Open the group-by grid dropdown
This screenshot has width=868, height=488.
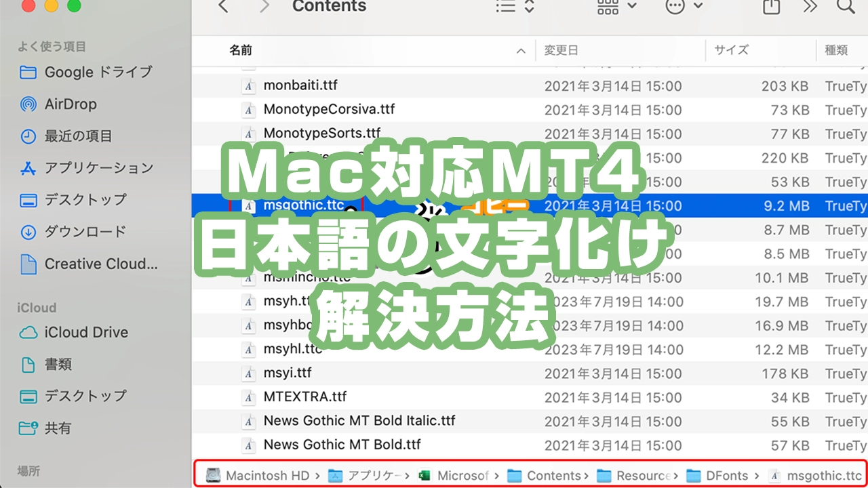[x=616, y=7]
